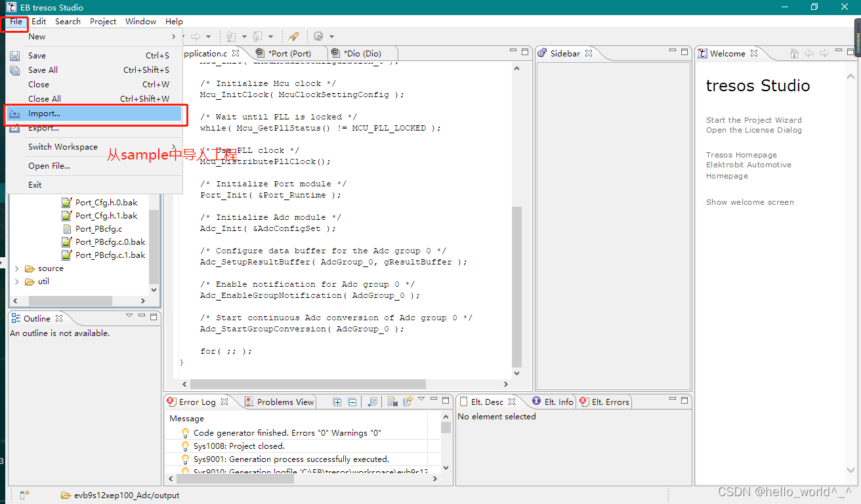Screen dimensions: 861x504
Task: Switch to the *Dio (Dio) editor tab
Action: tap(363, 54)
